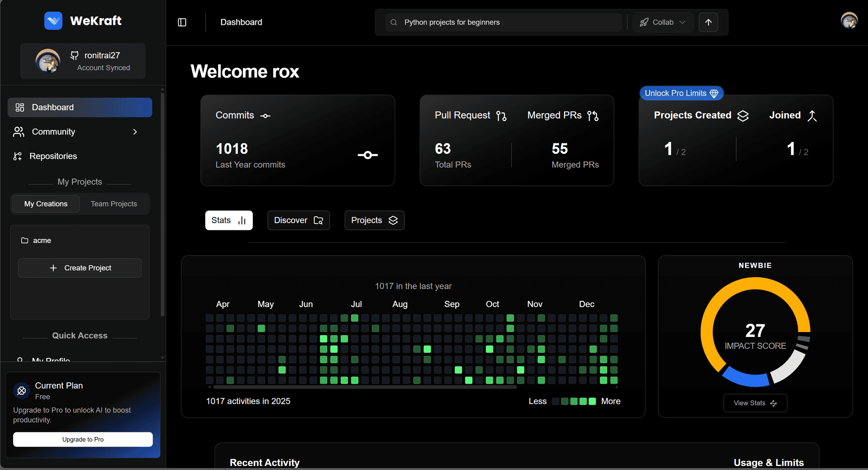Image resolution: width=868 pixels, height=470 pixels.
Task: Click the heatmap horizontal scrollbar
Action: click(364, 387)
